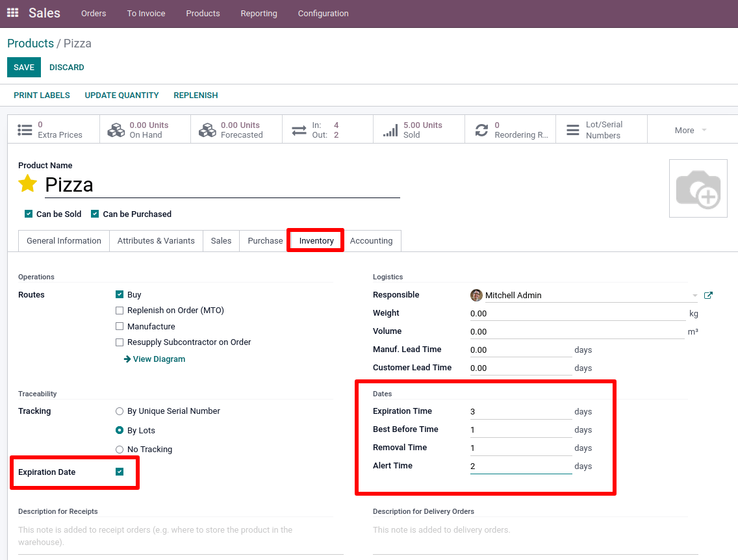Edit the Product Name field Pizza
Image resolution: width=738 pixels, height=560 pixels.
pyautogui.click(x=223, y=185)
